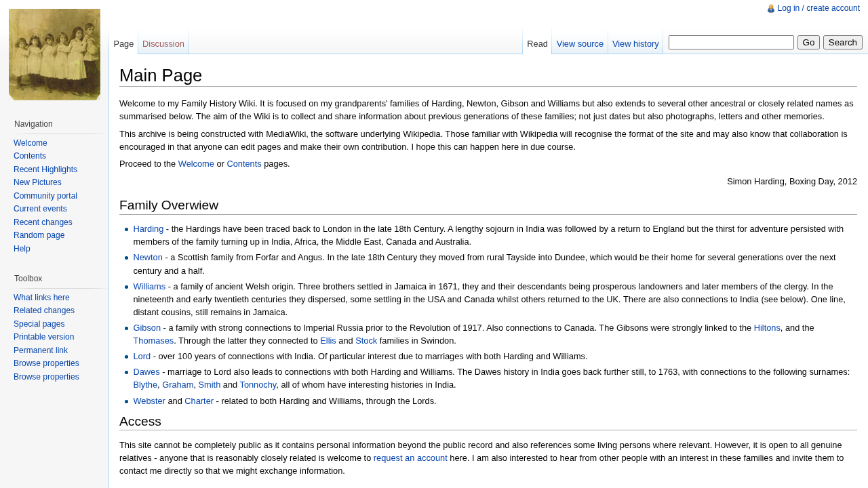Follow the Hiltons family link
The image size is (868, 488).
click(766, 328)
